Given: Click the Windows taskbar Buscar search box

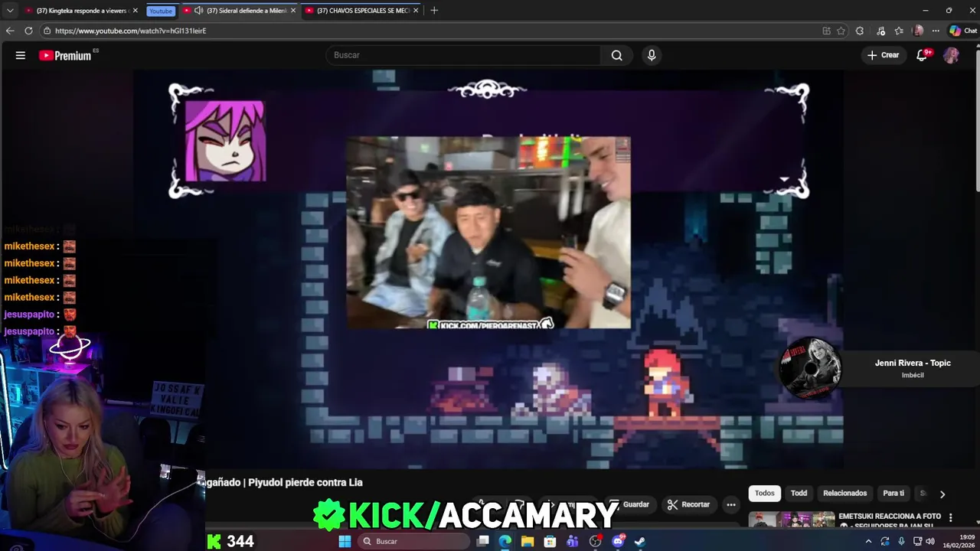Looking at the screenshot, I should click(x=413, y=541).
